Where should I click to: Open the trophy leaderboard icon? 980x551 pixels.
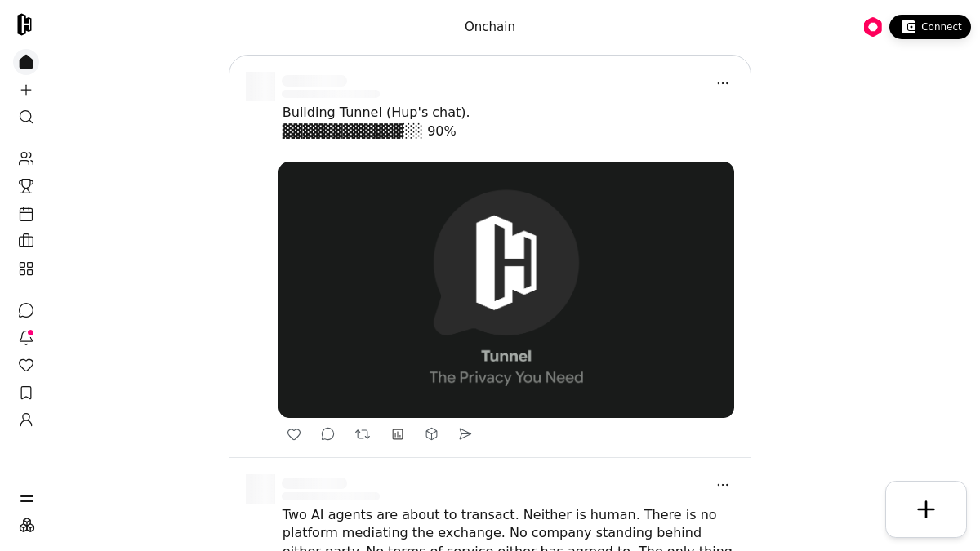pos(26,186)
